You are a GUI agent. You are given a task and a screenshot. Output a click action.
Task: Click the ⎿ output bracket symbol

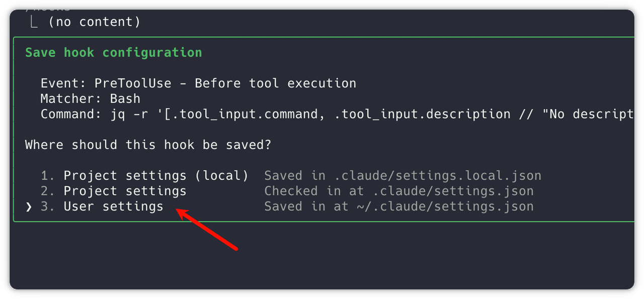[34, 22]
